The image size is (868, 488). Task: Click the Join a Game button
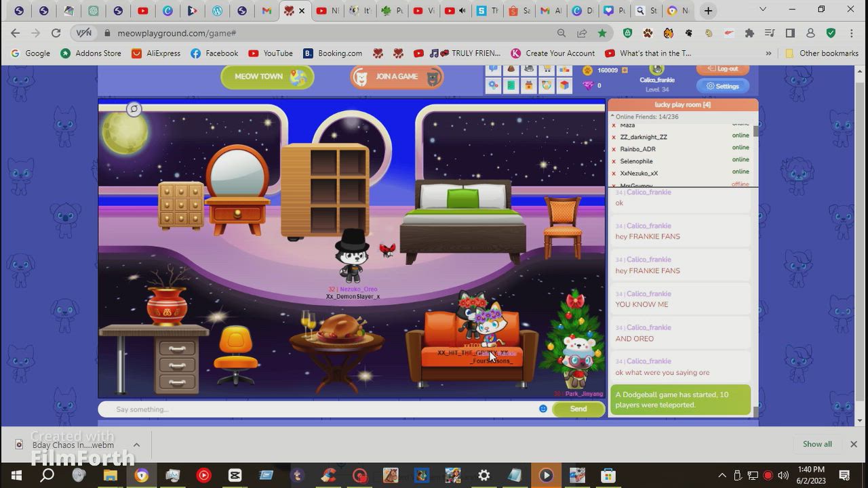pyautogui.click(x=397, y=77)
